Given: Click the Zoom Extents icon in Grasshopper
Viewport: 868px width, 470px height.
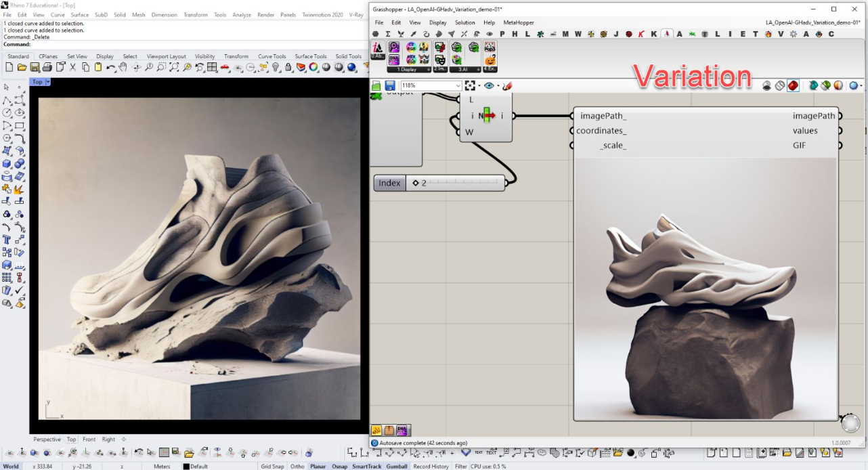Looking at the screenshot, I should pos(470,86).
